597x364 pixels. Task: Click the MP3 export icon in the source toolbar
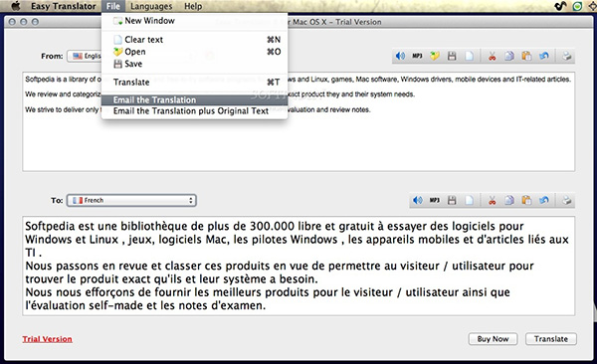pos(417,56)
